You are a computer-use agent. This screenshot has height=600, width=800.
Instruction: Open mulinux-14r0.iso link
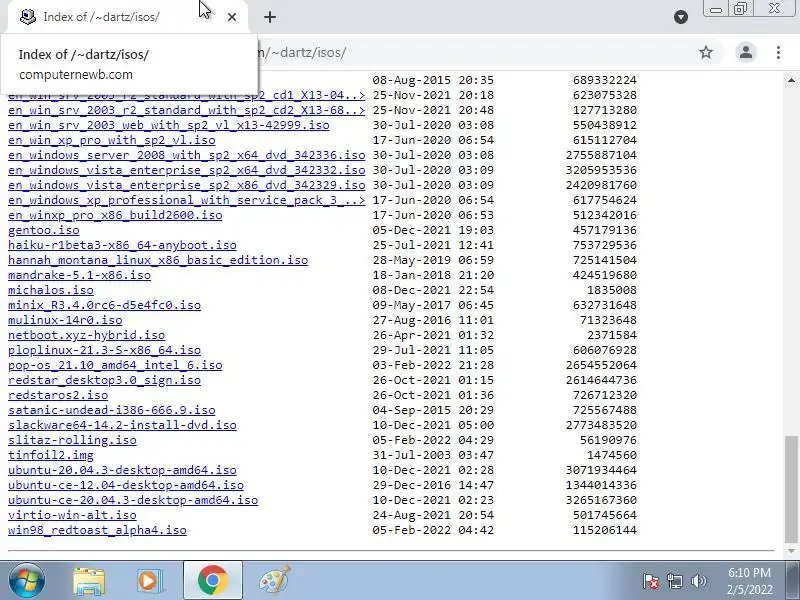pyautogui.click(x=65, y=320)
